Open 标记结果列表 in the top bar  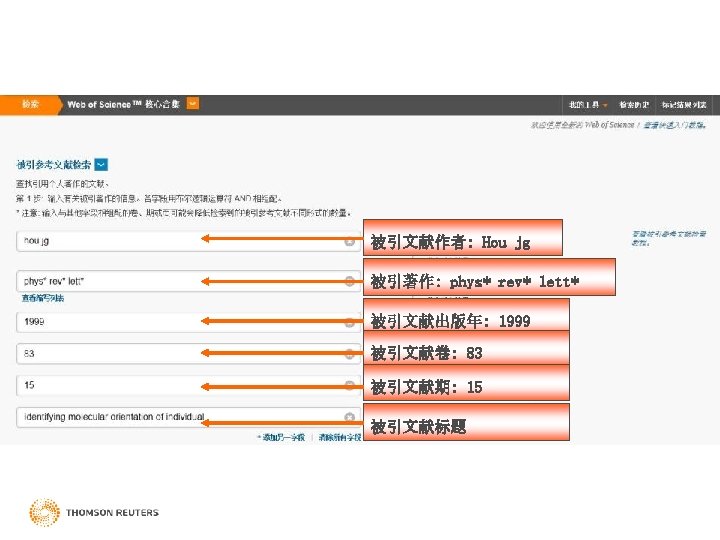tap(684, 105)
